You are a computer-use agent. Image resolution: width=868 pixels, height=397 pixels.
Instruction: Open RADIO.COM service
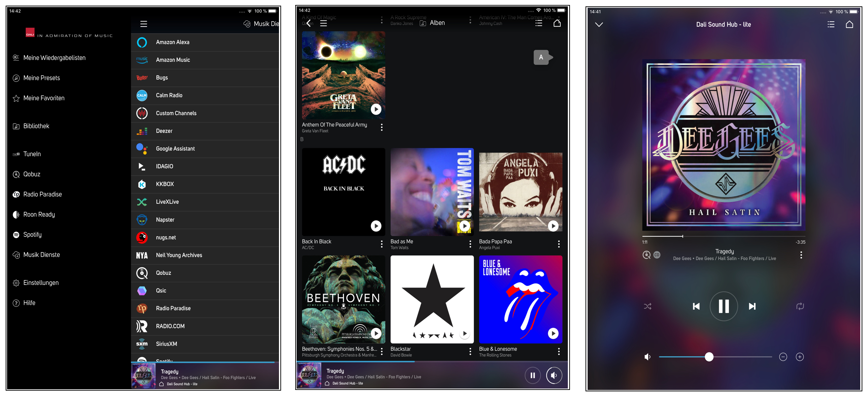[x=205, y=326]
